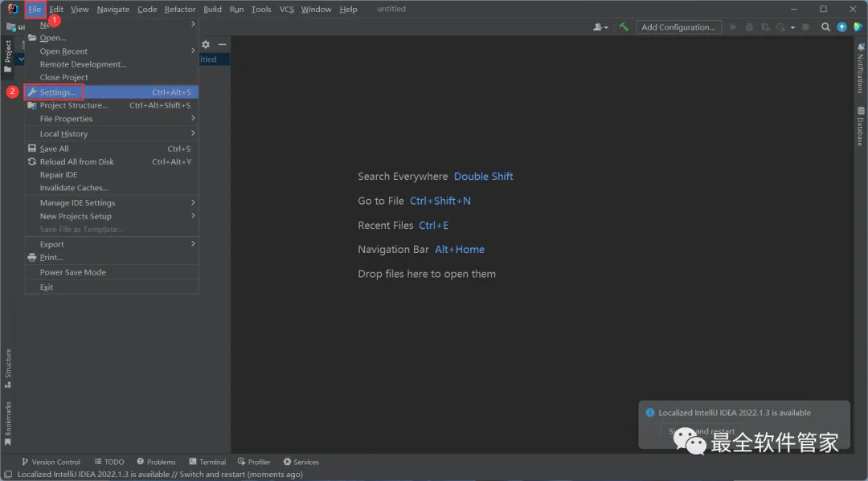Open the File menu
Screen dimensions: 868x481
pyautogui.click(x=35, y=10)
